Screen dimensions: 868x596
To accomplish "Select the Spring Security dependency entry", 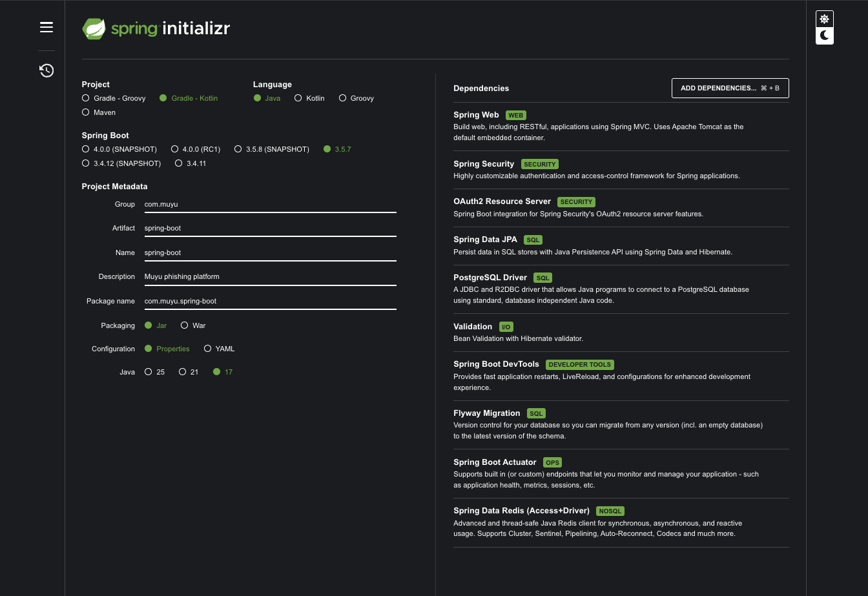I will 484,164.
